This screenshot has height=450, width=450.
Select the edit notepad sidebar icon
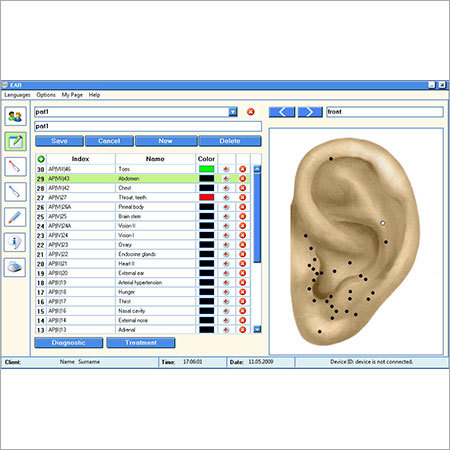click(x=15, y=141)
